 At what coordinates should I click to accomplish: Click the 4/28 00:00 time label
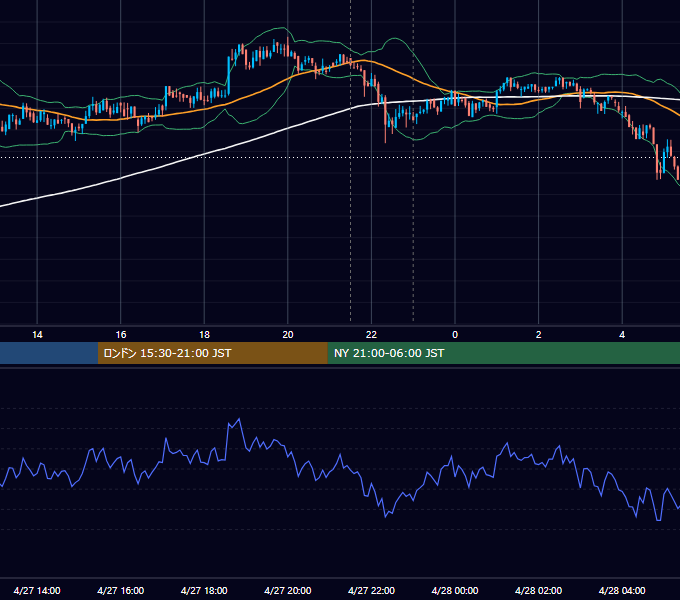pyautogui.click(x=455, y=590)
